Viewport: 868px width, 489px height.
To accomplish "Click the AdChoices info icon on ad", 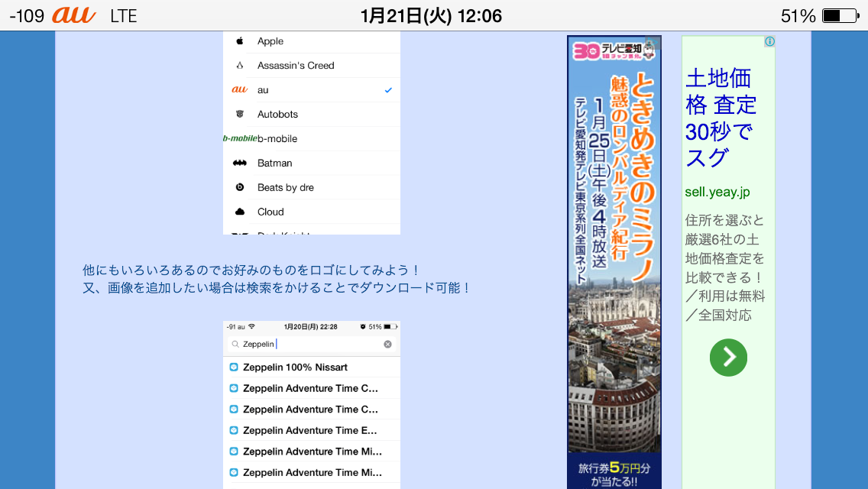I will [x=769, y=41].
